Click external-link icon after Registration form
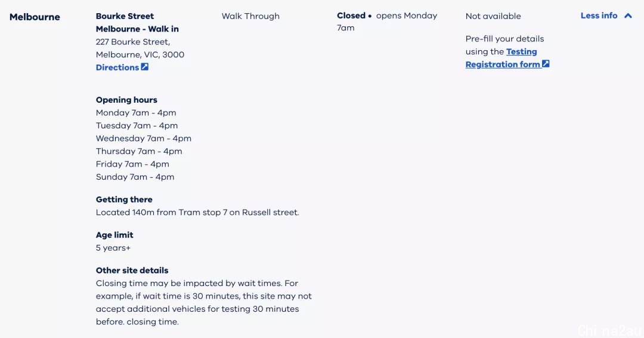The image size is (644, 338). [546, 64]
